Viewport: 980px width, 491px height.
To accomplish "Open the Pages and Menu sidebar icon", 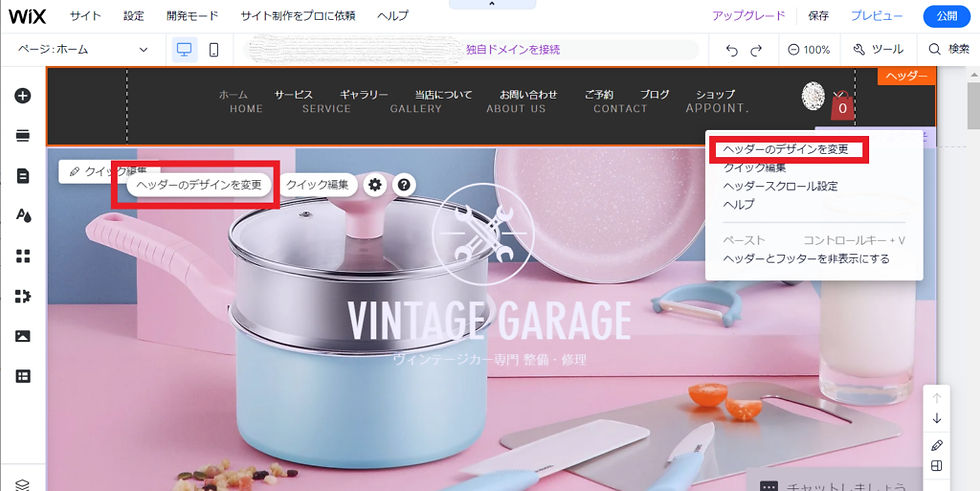I will pyautogui.click(x=23, y=176).
